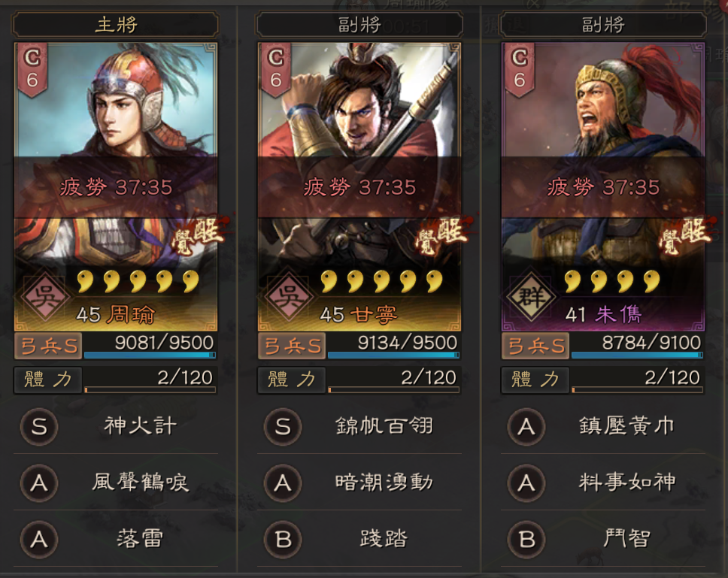Select the 主將 slot header
Viewport: 728px width, 578px height.
[116, 25]
